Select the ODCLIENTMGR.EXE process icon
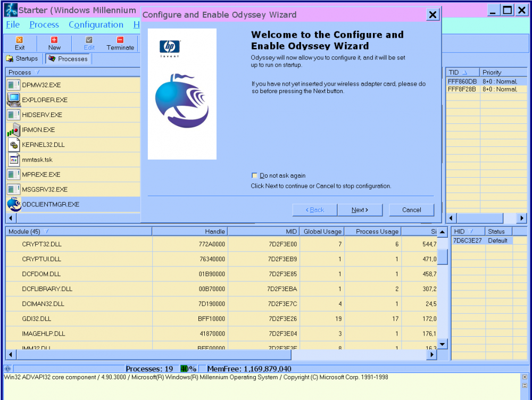This screenshot has height=400, width=532. [14, 204]
